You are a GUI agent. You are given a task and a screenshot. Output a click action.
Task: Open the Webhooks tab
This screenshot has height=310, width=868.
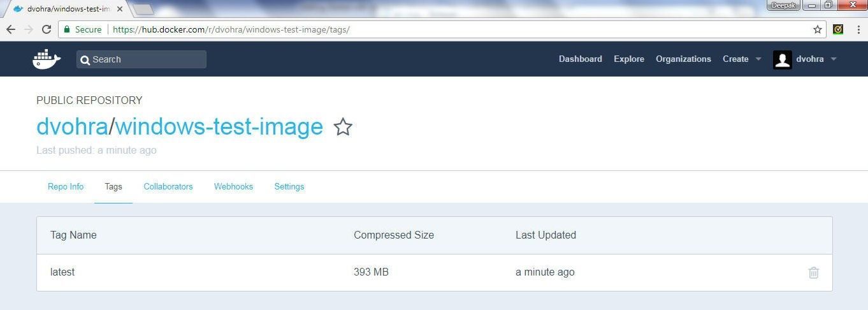(x=233, y=186)
